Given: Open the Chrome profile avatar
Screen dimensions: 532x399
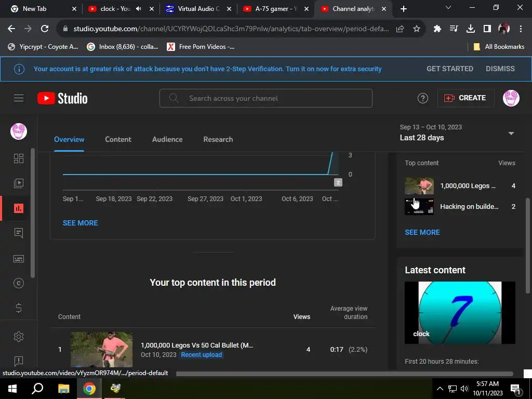Looking at the screenshot, I should click(x=504, y=29).
